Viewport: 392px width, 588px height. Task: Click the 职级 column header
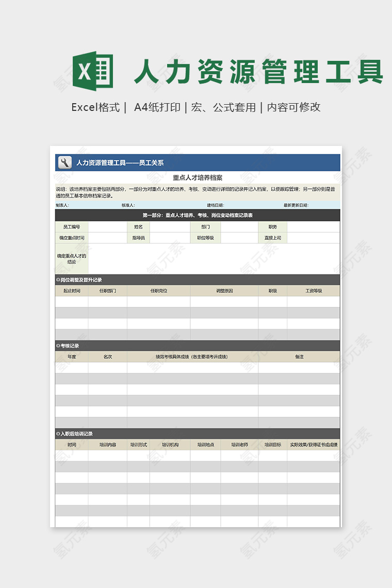[x=273, y=290]
